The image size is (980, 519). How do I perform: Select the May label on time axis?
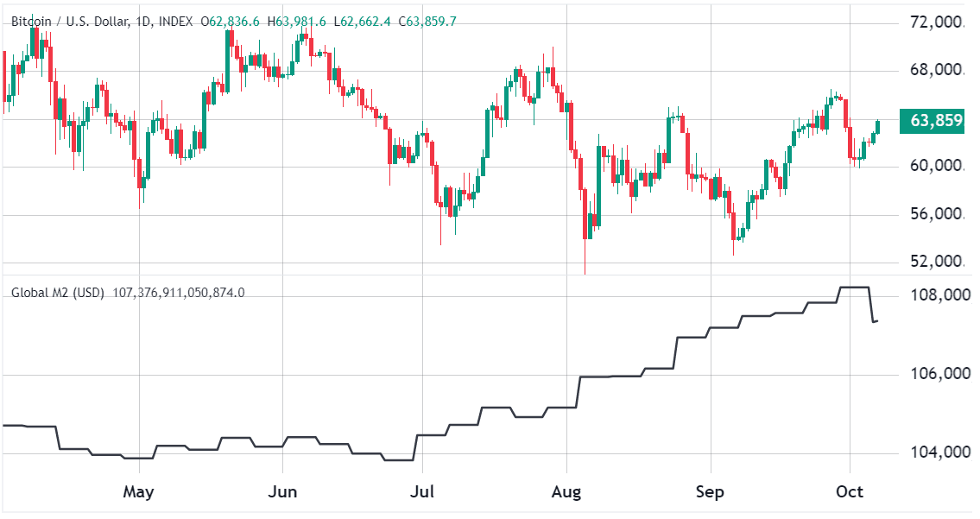138,491
